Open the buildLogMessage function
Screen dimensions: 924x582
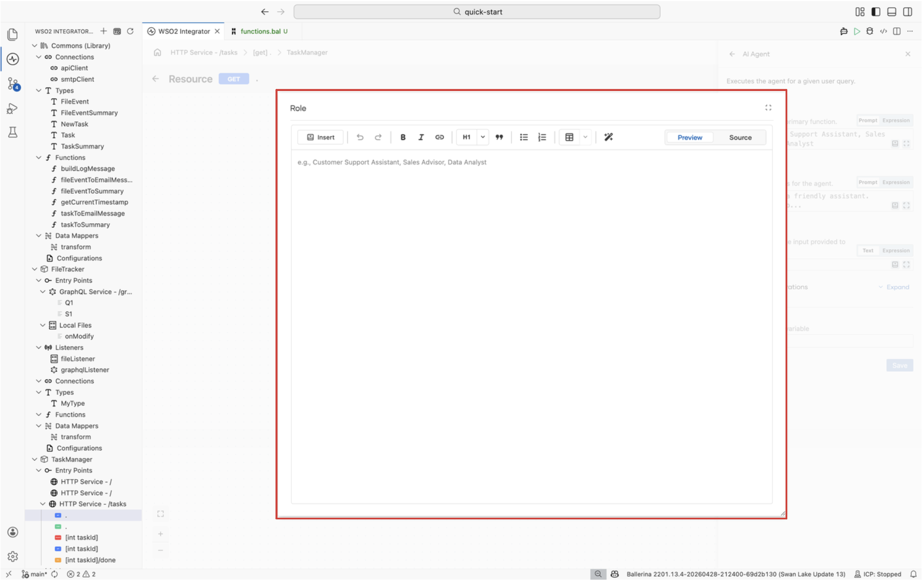coord(88,169)
